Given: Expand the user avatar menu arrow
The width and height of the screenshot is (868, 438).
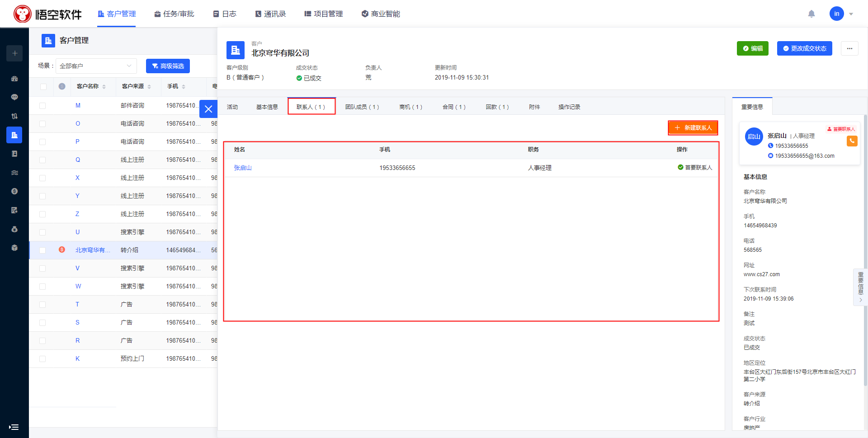Looking at the screenshot, I should [851, 14].
